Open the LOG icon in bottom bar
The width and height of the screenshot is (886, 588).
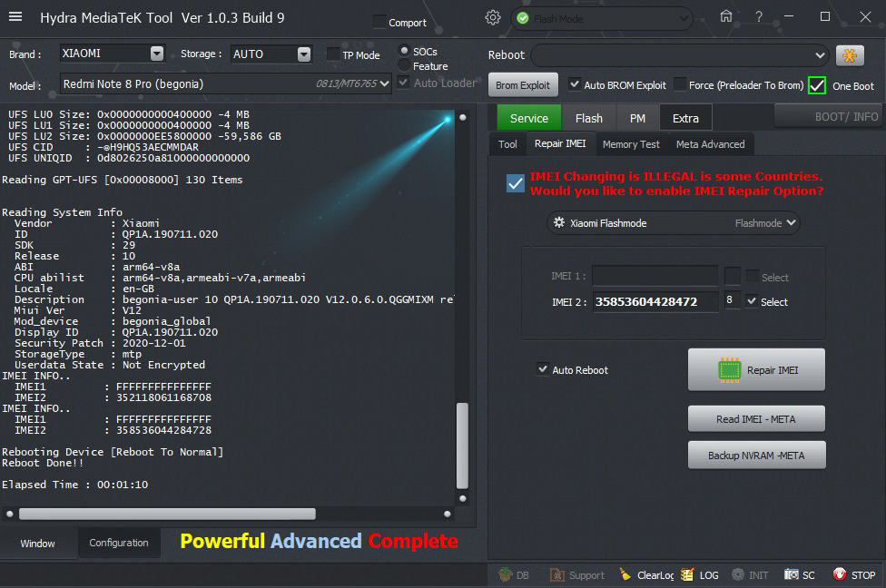click(687, 574)
